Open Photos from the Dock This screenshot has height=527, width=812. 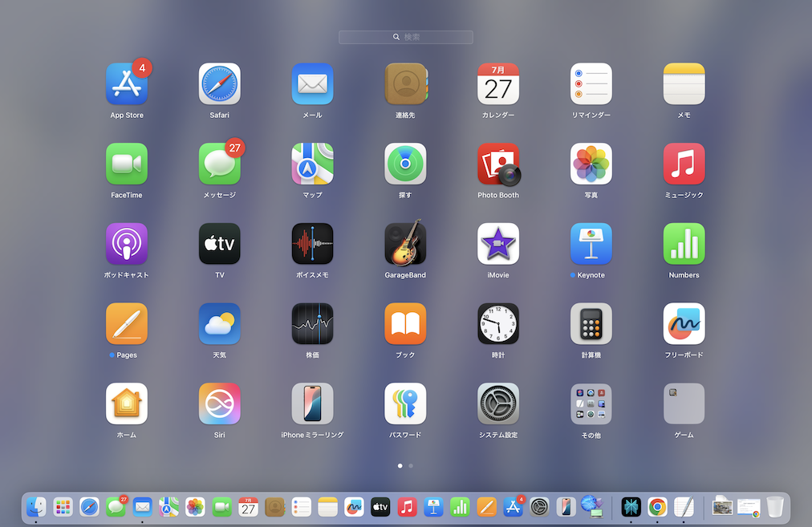pyautogui.click(x=195, y=507)
